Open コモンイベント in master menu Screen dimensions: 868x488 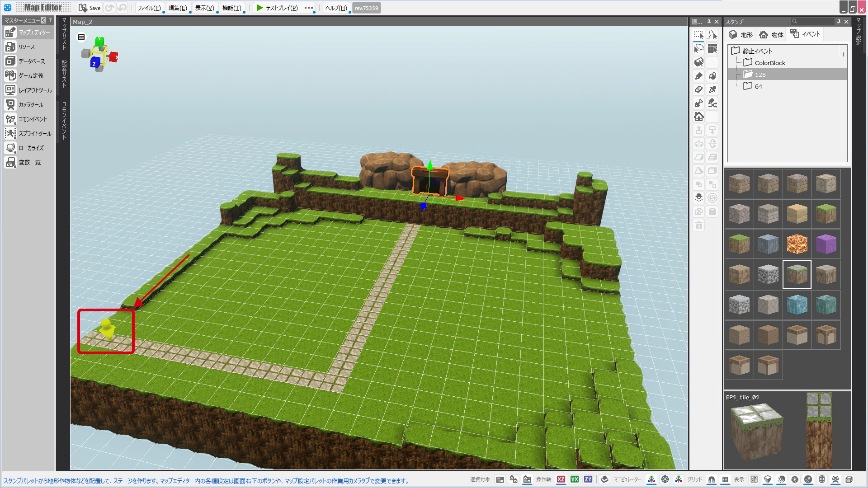point(28,119)
